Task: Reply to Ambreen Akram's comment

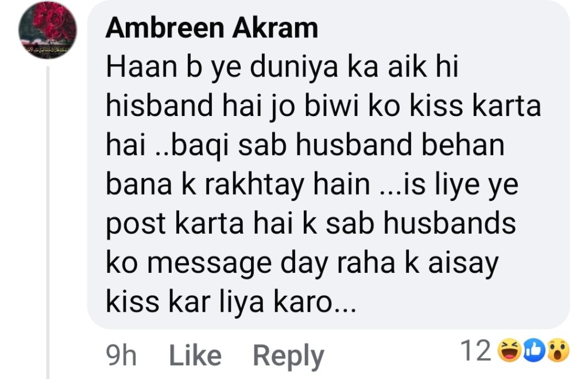Action: click(288, 356)
